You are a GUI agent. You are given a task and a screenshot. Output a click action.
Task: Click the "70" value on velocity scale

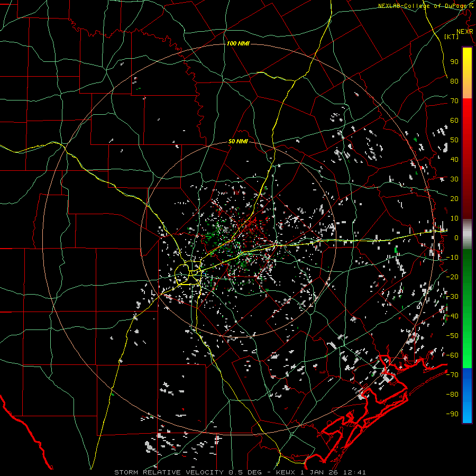(x=454, y=101)
